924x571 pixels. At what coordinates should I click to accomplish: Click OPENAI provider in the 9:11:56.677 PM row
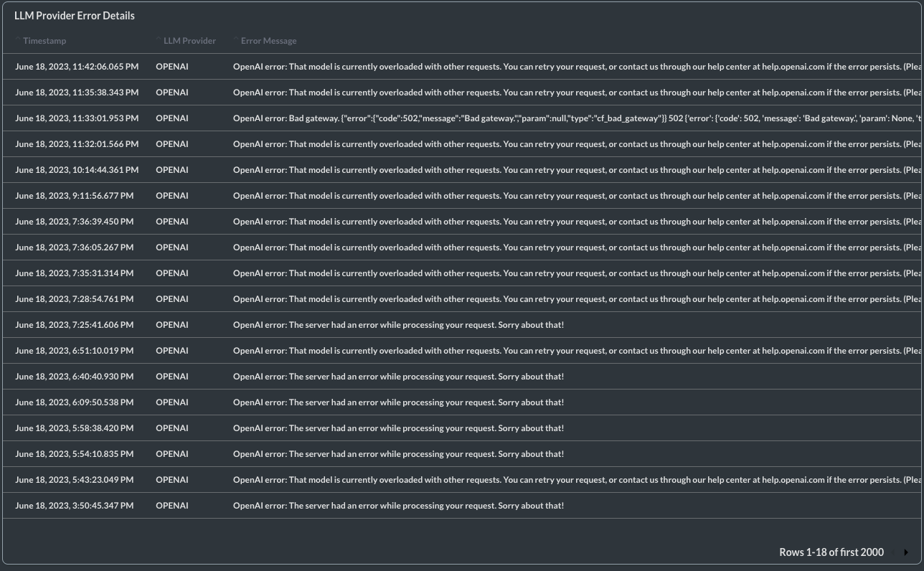click(x=172, y=196)
